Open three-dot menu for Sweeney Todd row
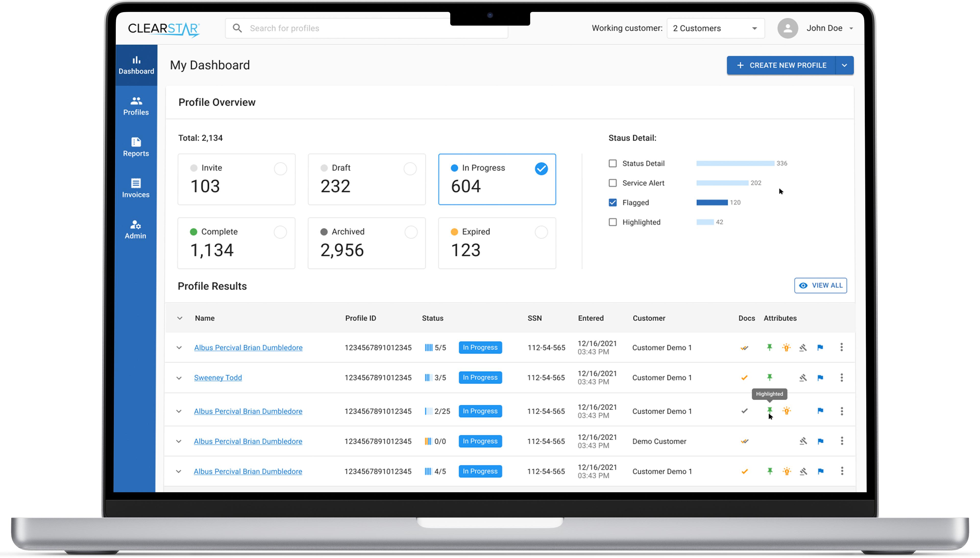The height and width of the screenshot is (558, 980). click(842, 378)
